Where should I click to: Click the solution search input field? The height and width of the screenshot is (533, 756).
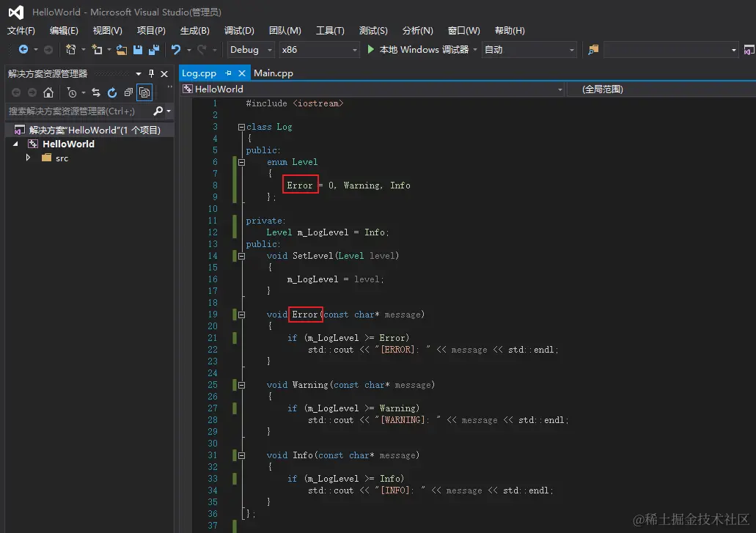tap(78, 111)
